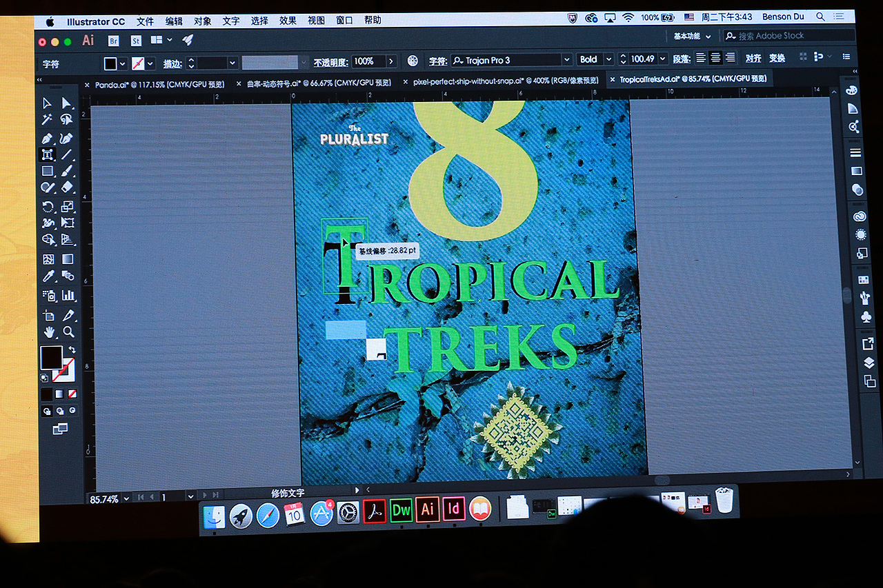Viewport: 883px width, 588px height.
Task: Choose the Artboard tool
Action: [x=49, y=316]
